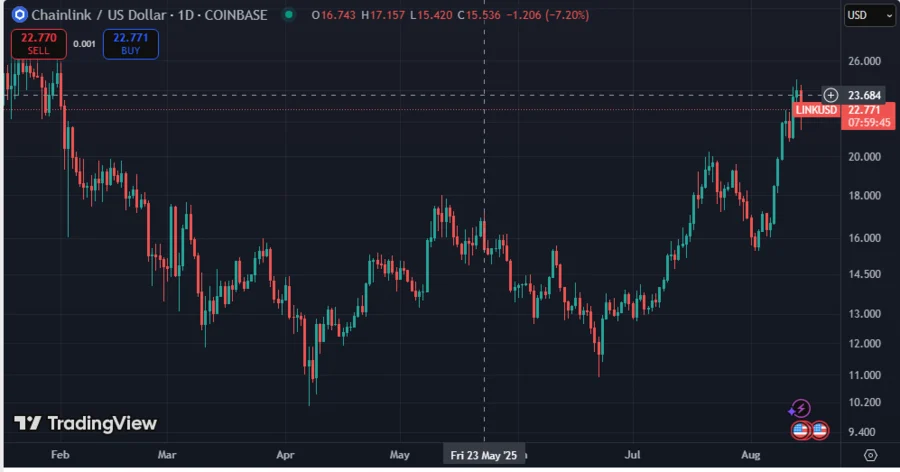This screenshot has height=472, width=900.
Task: Click the 23.684 crosshair price label
Action: [x=864, y=95]
